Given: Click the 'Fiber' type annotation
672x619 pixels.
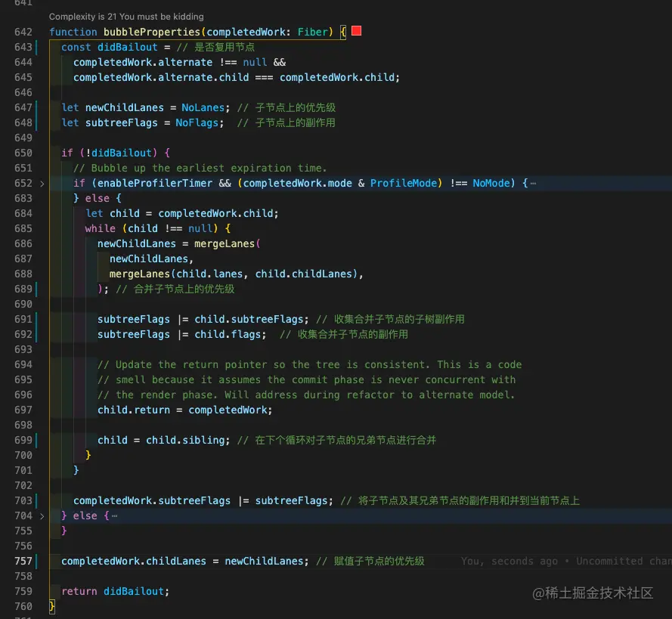Looking at the screenshot, I should [312, 32].
